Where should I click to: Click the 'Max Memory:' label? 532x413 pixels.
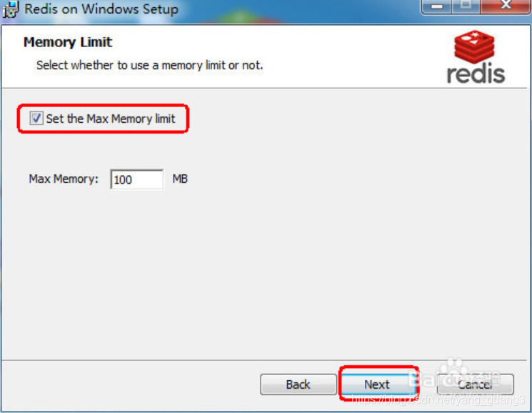64,179
